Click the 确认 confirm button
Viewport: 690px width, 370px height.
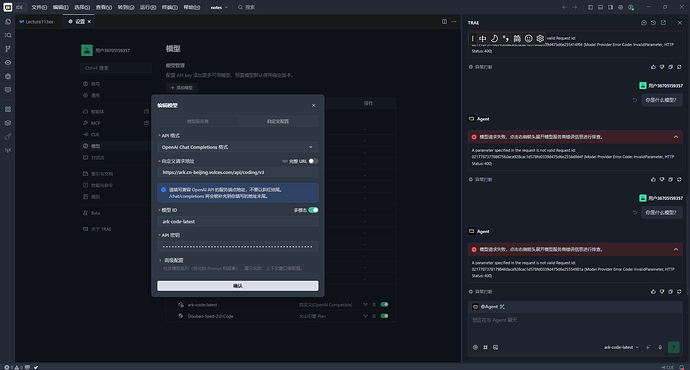tap(238, 286)
